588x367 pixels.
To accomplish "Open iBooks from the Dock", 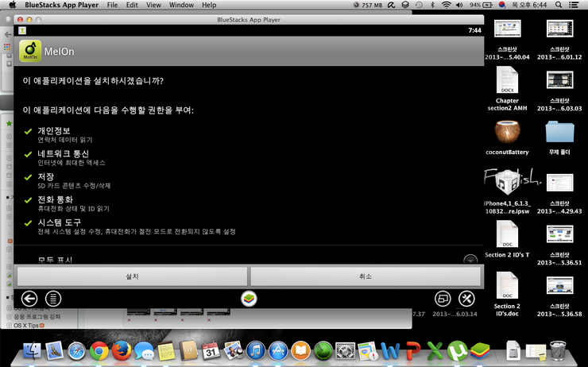I will click(x=300, y=352).
